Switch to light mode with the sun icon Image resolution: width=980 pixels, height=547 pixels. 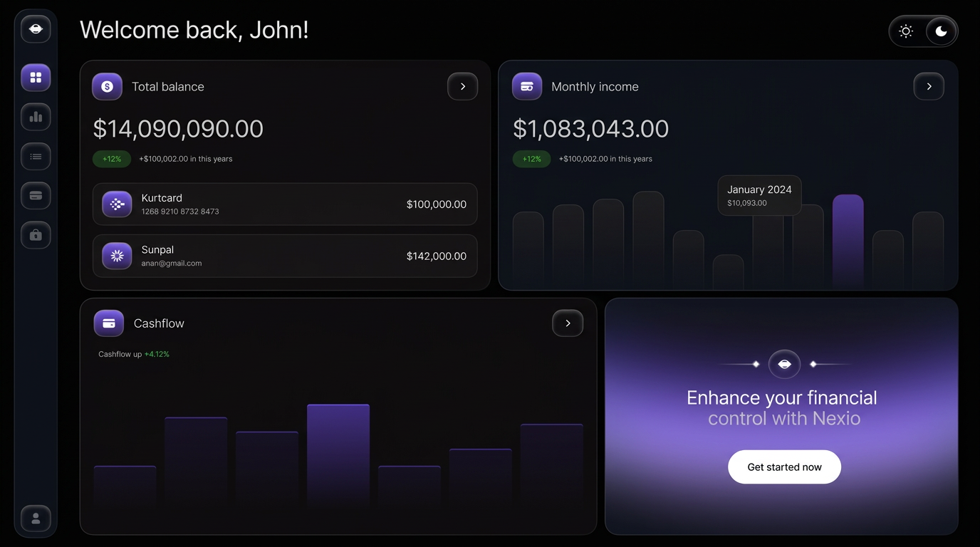coord(905,31)
